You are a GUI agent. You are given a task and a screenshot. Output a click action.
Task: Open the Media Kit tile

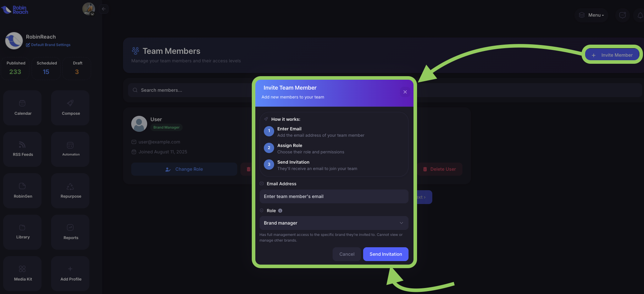pyautogui.click(x=23, y=273)
